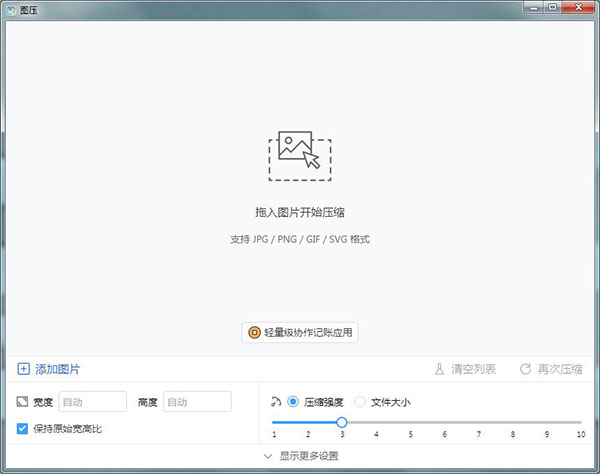Focus the 高度 input field
Viewport: 600px width, 474px height.
(x=197, y=402)
